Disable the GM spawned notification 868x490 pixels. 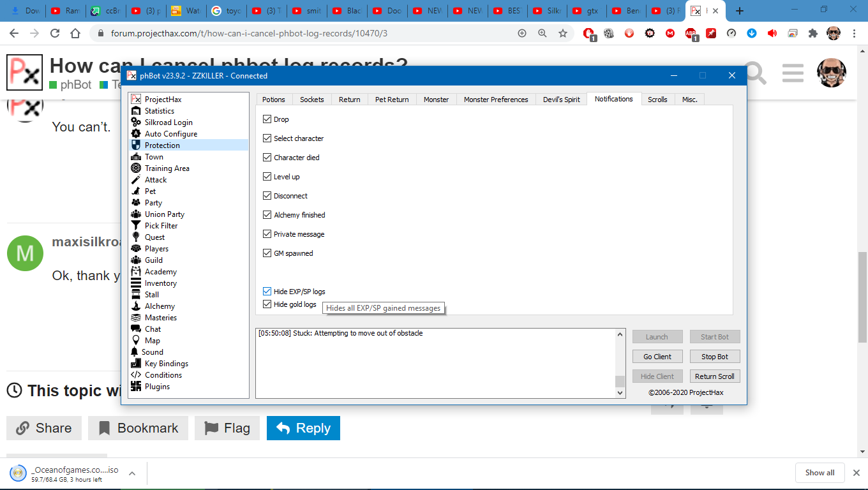pos(267,253)
